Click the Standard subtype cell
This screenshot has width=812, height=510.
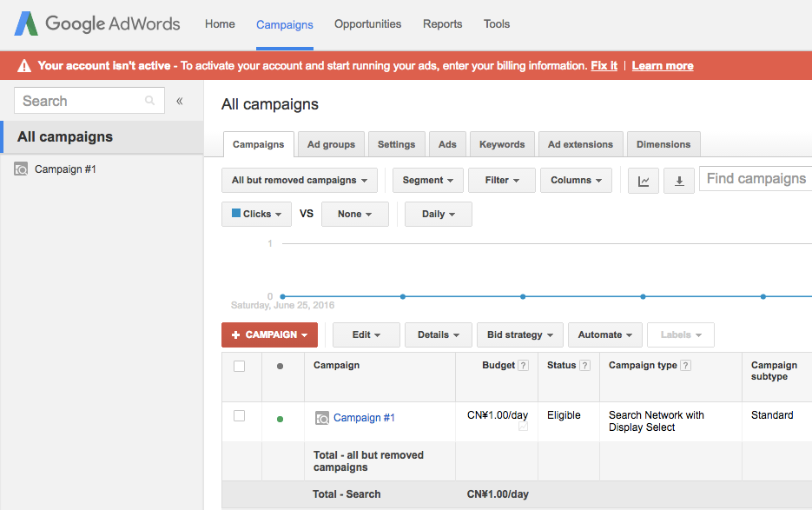point(772,415)
